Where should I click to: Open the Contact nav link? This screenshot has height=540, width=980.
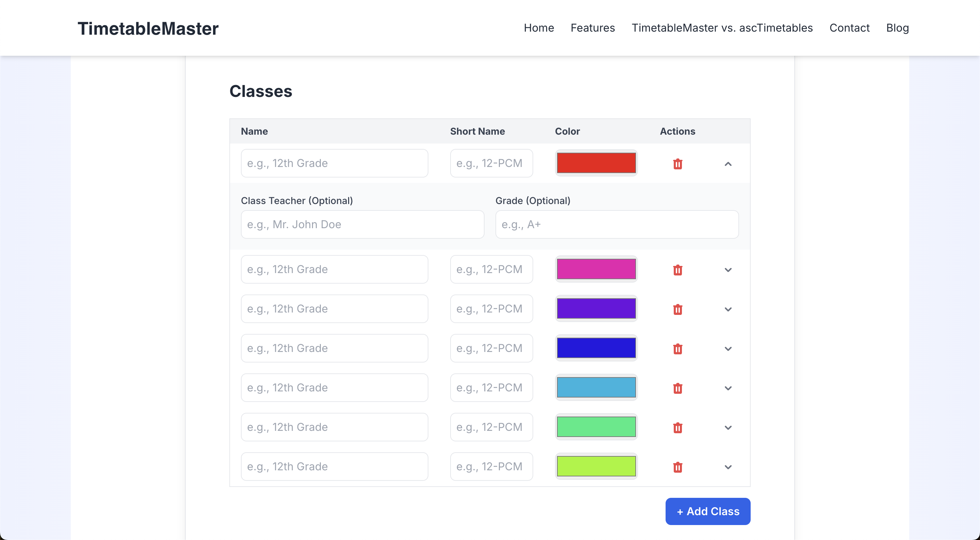click(x=850, y=28)
